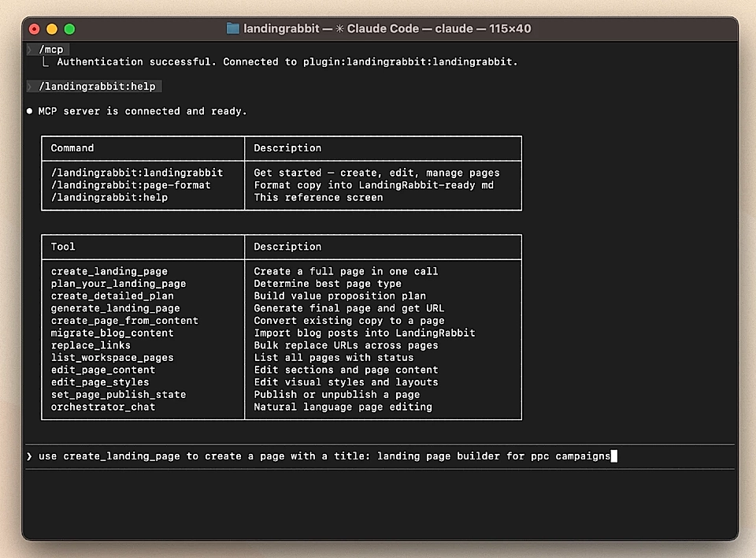Click the bullet next to MCP server ready message
The height and width of the screenshot is (558, 756).
29,111
